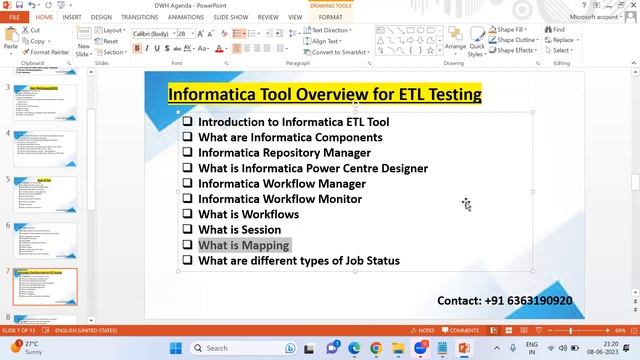Open the font size 28 dropdown
The width and height of the screenshot is (640, 360).
coord(193,34)
